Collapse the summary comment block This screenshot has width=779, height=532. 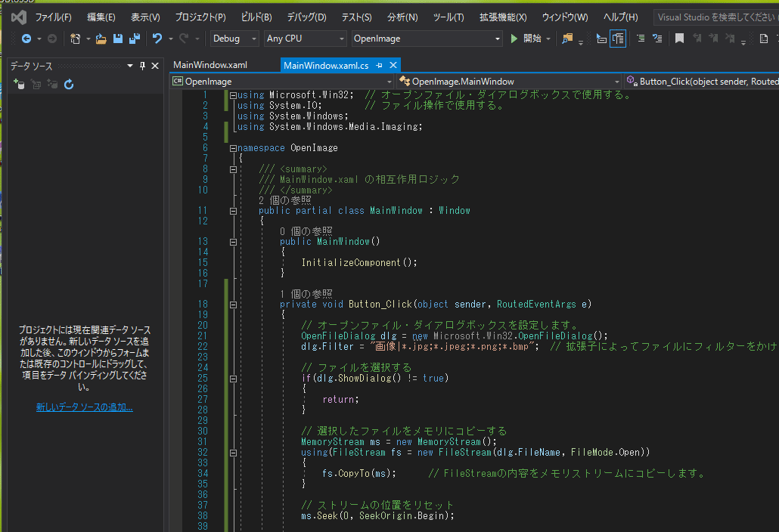coord(233,169)
